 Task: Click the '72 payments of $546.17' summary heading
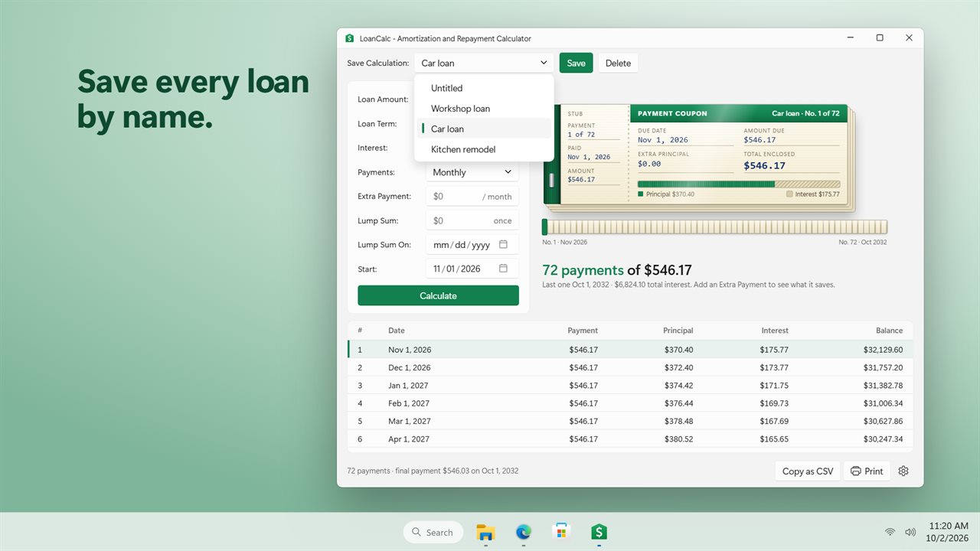[x=617, y=270]
